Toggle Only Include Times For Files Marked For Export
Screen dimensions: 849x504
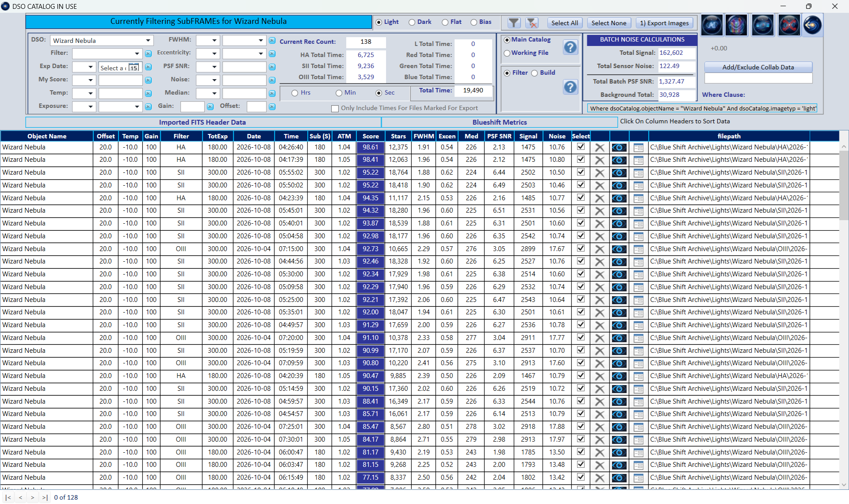pyautogui.click(x=335, y=108)
